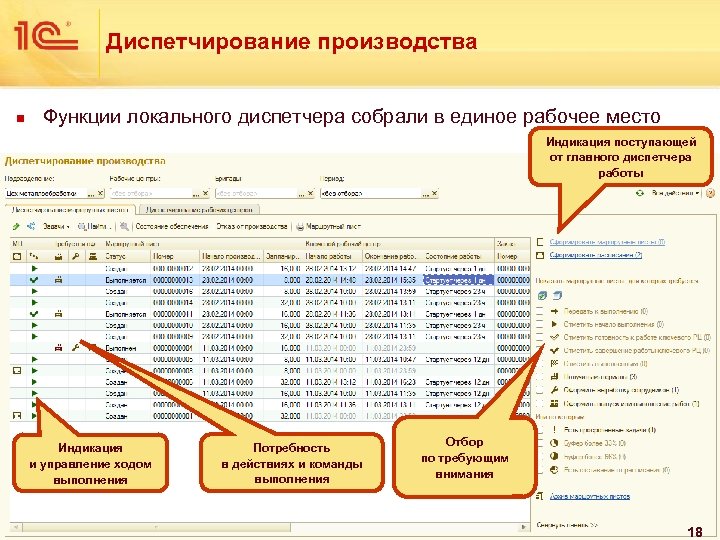Click the uncheck-all icon in the right panel
Viewport: 720px width, 540px height.
tap(557, 295)
